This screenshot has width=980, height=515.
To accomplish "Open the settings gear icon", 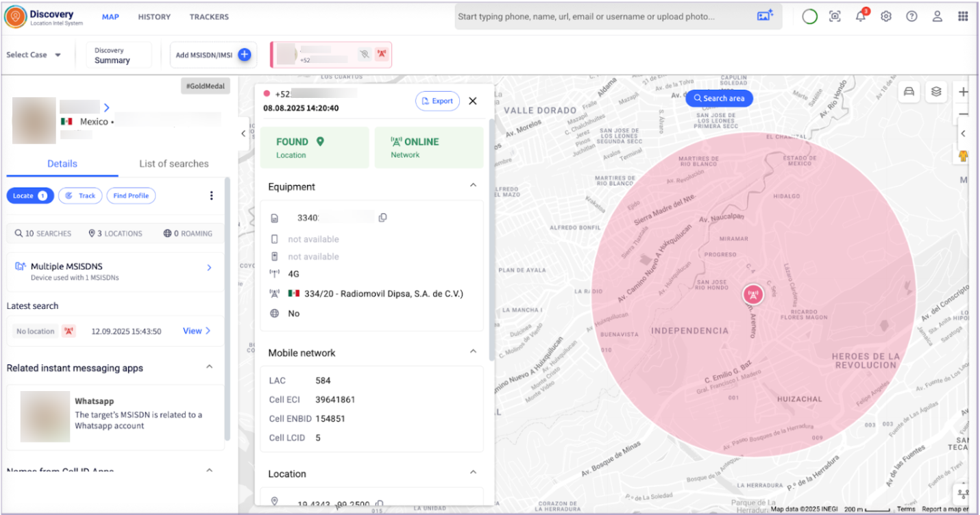I will tap(886, 17).
